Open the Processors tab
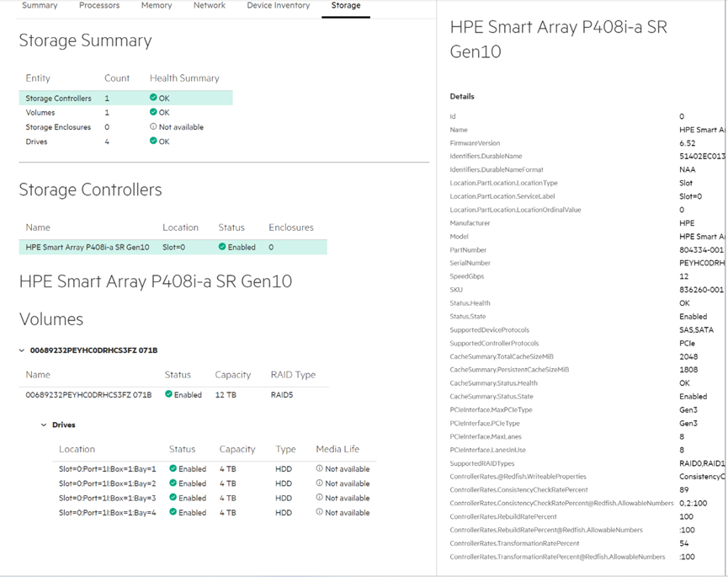The image size is (728, 577). click(x=99, y=6)
